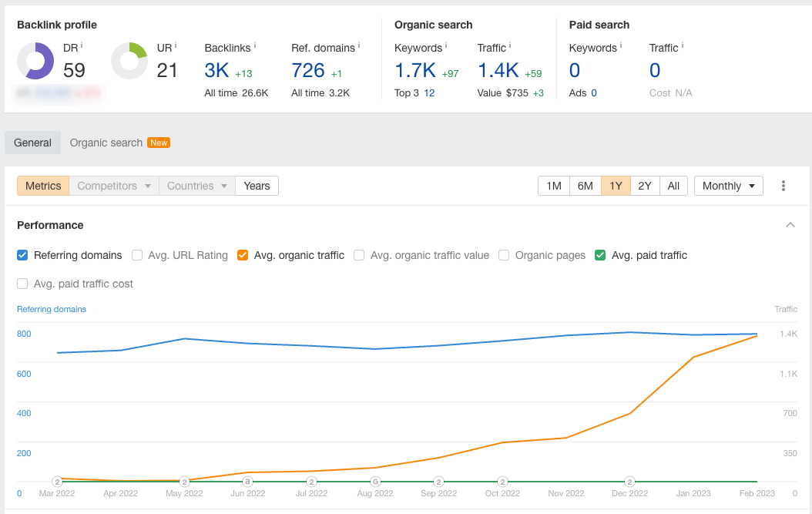Click the 726 referring domains number
The height and width of the screenshot is (514, 812).
pyautogui.click(x=308, y=71)
